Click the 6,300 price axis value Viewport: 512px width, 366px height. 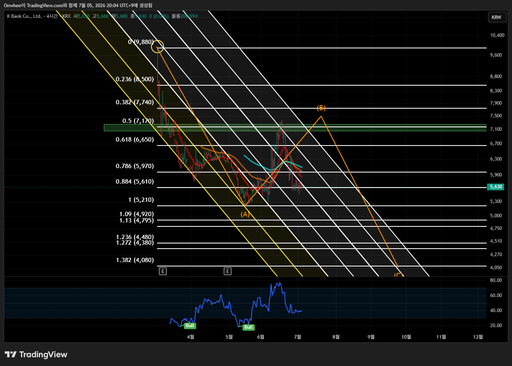pyautogui.click(x=496, y=159)
